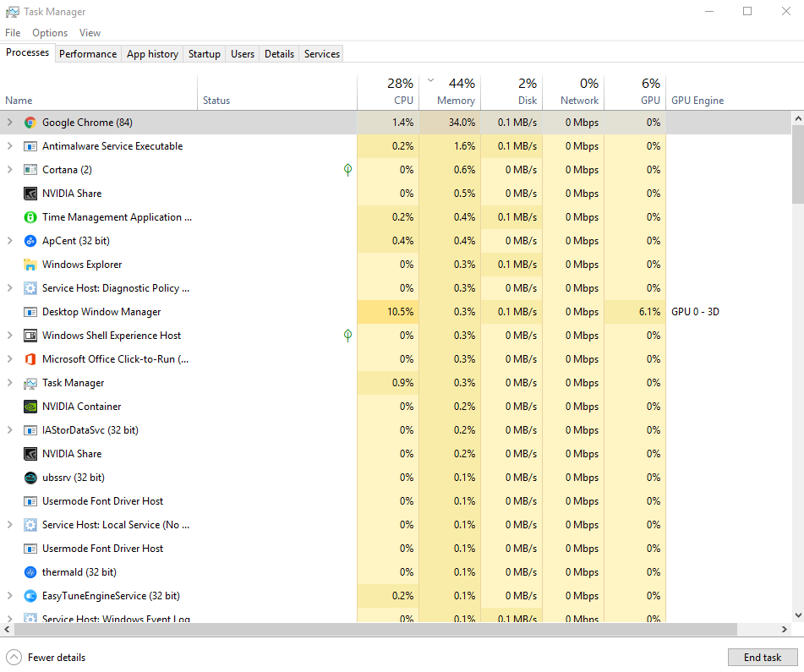Image resolution: width=804 pixels, height=672 pixels.
Task: Click the Antimalware Service Executable icon
Action: coord(30,146)
